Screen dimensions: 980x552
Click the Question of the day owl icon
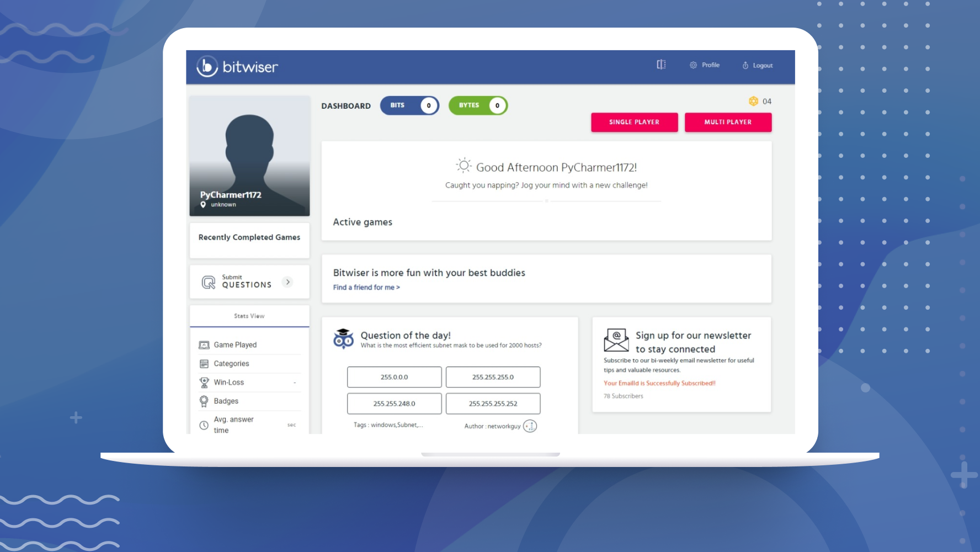point(344,339)
